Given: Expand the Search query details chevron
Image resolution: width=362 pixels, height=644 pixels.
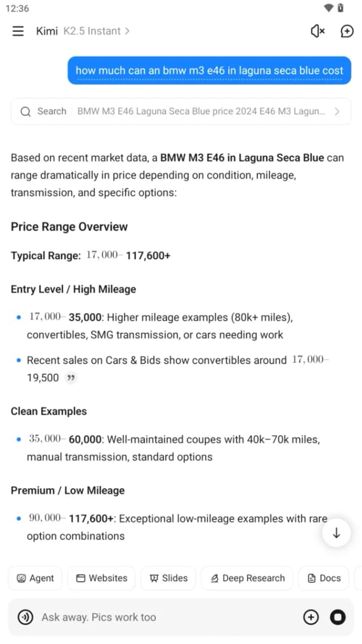Looking at the screenshot, I should point(337,111).
